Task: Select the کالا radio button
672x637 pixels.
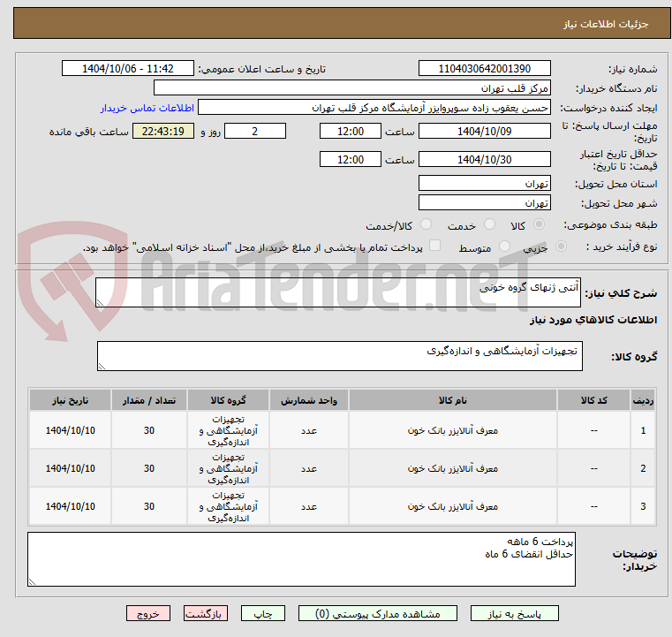Action: click(539, 224)
